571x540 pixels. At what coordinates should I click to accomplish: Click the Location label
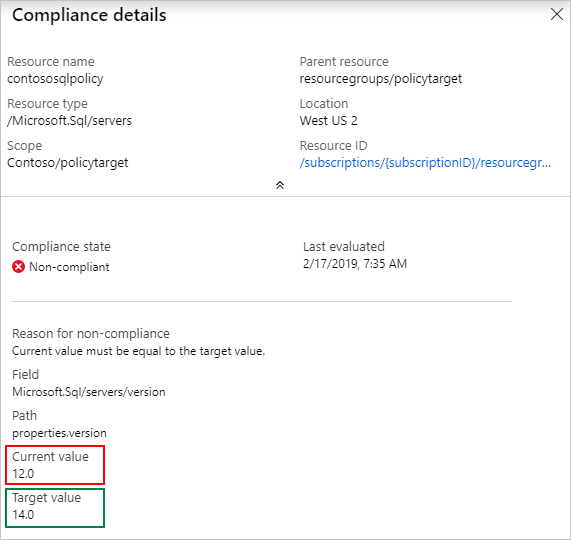pos(324,104)
